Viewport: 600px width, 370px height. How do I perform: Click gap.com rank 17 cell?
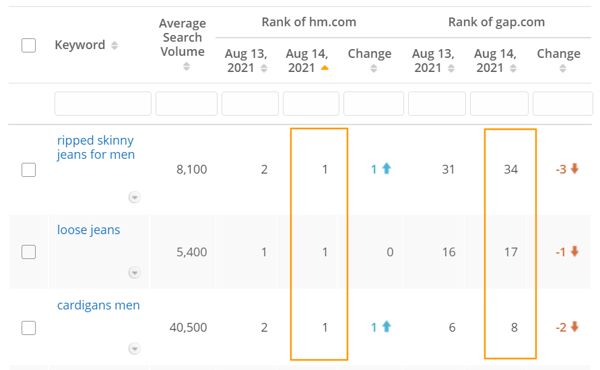tap(510, 252)
